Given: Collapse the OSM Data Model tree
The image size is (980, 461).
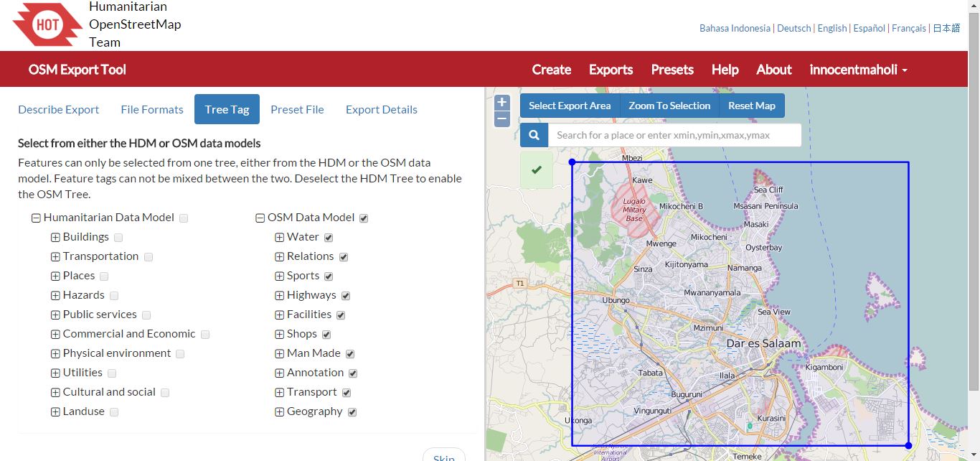Looking at the screenshot, I should 260,218.
